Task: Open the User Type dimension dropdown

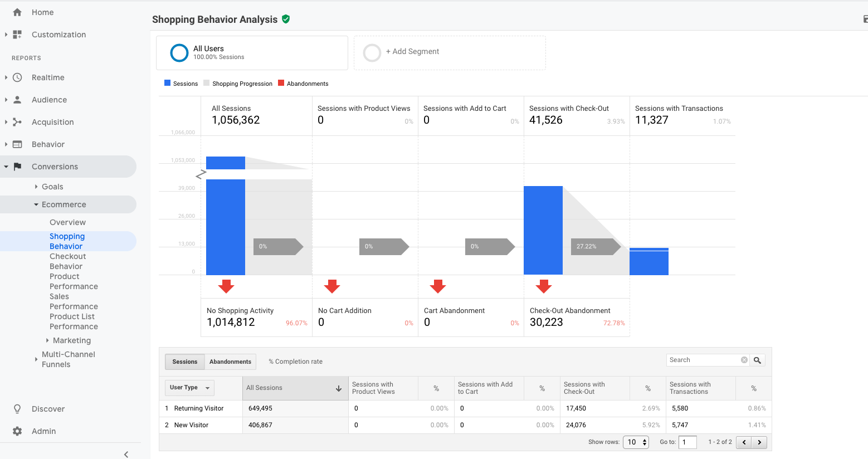Action: (x=189, y=388)
